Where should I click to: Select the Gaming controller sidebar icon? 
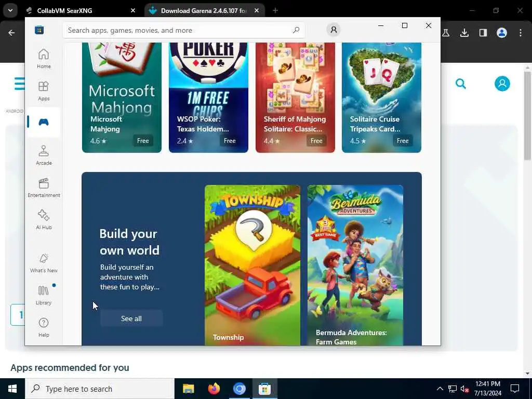tap(44, 122)
